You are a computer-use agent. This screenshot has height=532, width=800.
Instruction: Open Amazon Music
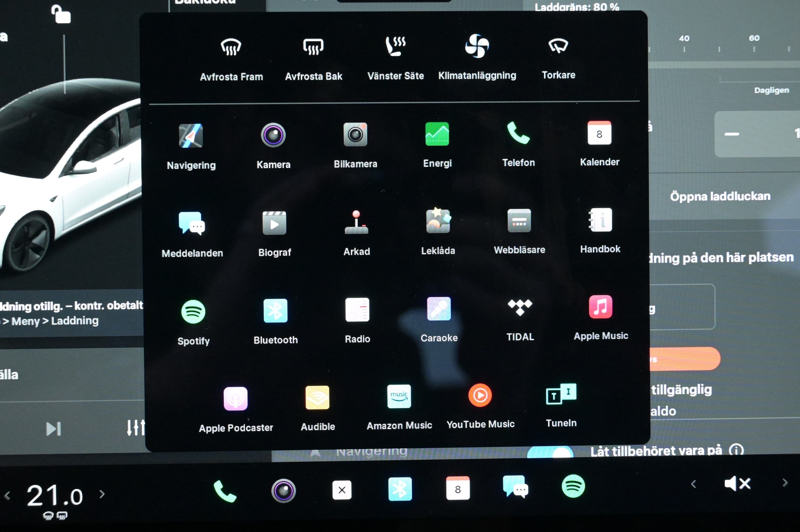click(x=399, y=408)
